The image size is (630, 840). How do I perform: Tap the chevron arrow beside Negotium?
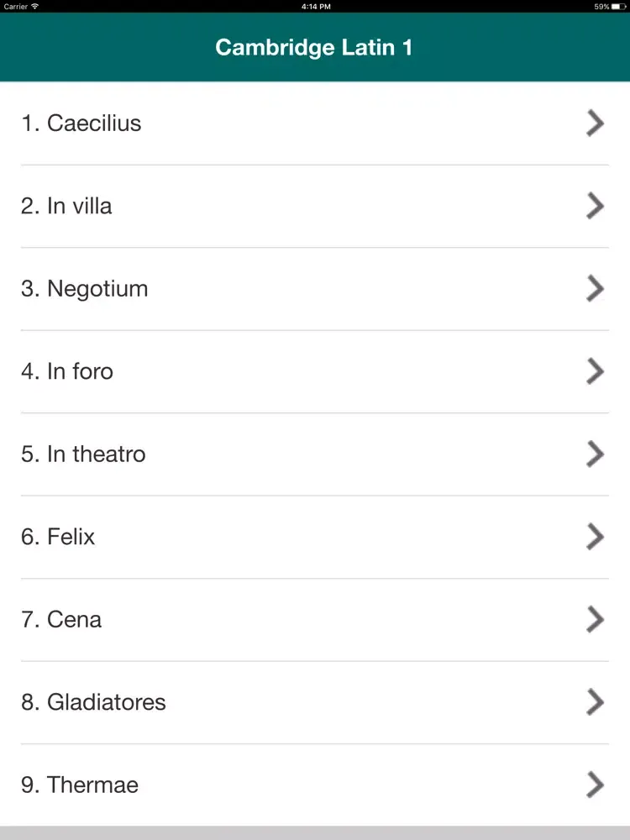coord(595,289)
